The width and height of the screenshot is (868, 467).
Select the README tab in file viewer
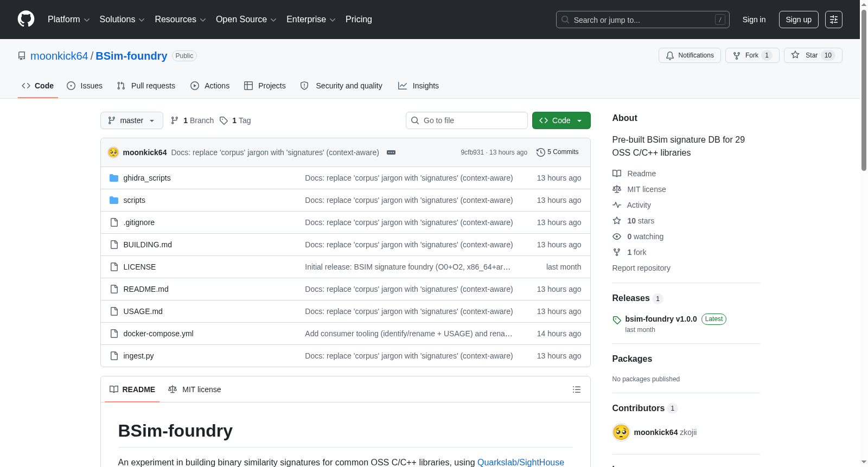pyautogui.click(x=132, y=389)
